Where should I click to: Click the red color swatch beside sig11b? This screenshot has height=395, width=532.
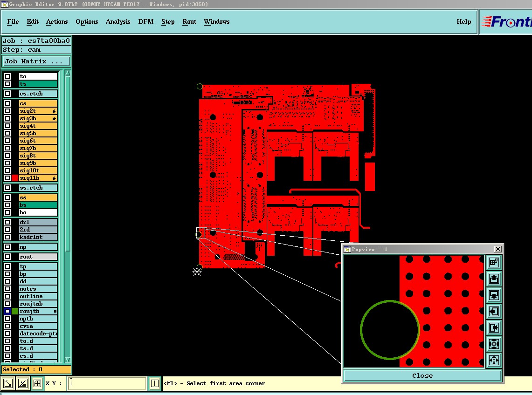coord(15,178)
